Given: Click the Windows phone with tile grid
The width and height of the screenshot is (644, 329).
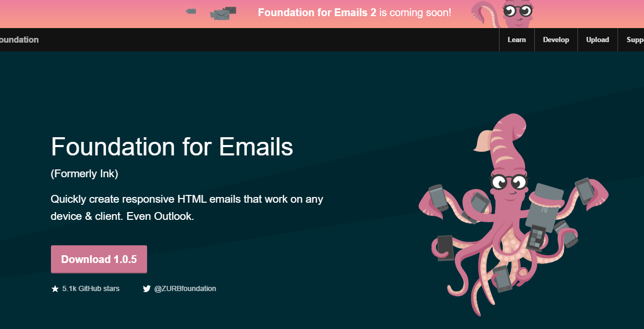Looking at the screenshot, I should coord(535,238).
